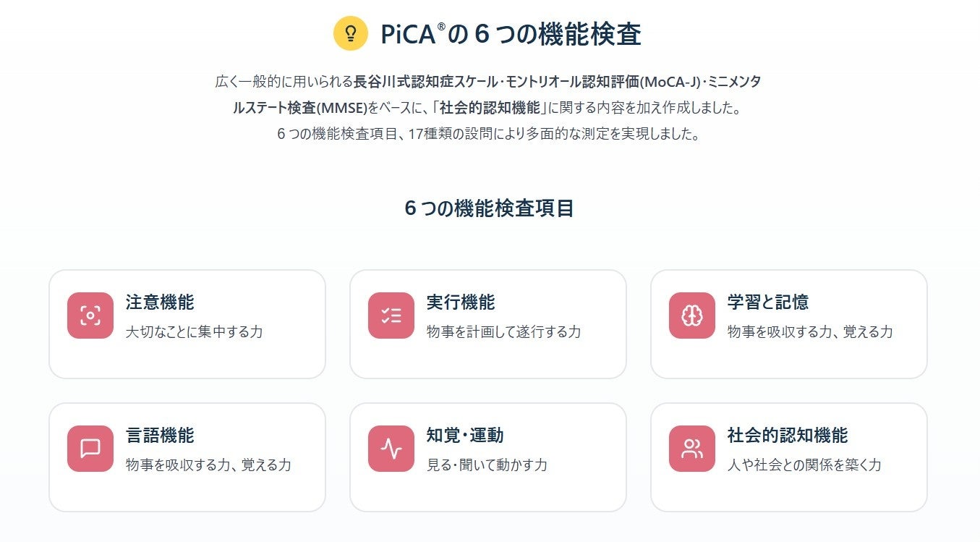The width and height of the screenshot is (980, 542).
Task: Click description 人や社会との関係を築く力
Action: point(804,465)
